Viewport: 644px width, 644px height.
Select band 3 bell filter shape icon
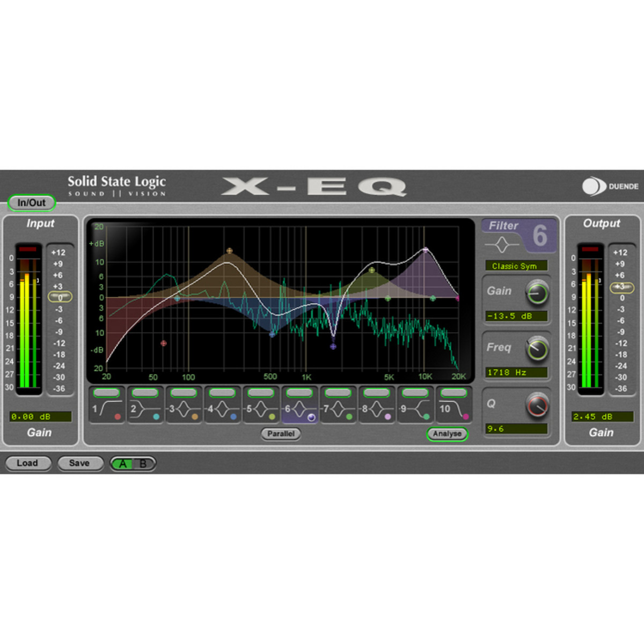[184, 409]
